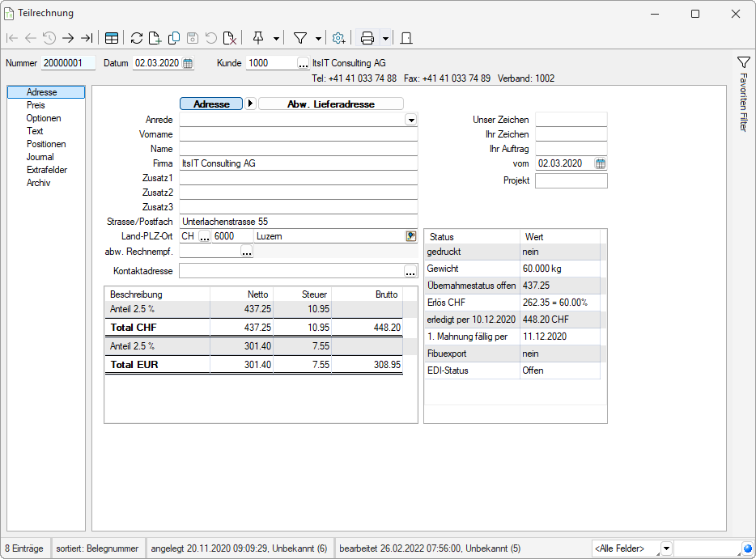Open calendar picker for Datum field
This screenshot has width=756, height=559.
[188, 63]
